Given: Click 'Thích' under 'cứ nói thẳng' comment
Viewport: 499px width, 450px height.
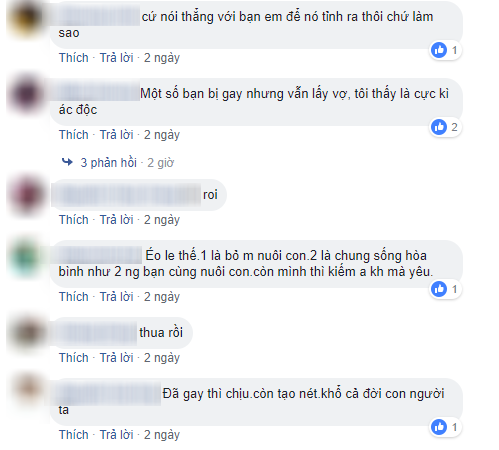Looking at the screenshot, I should tap(74, 58).
